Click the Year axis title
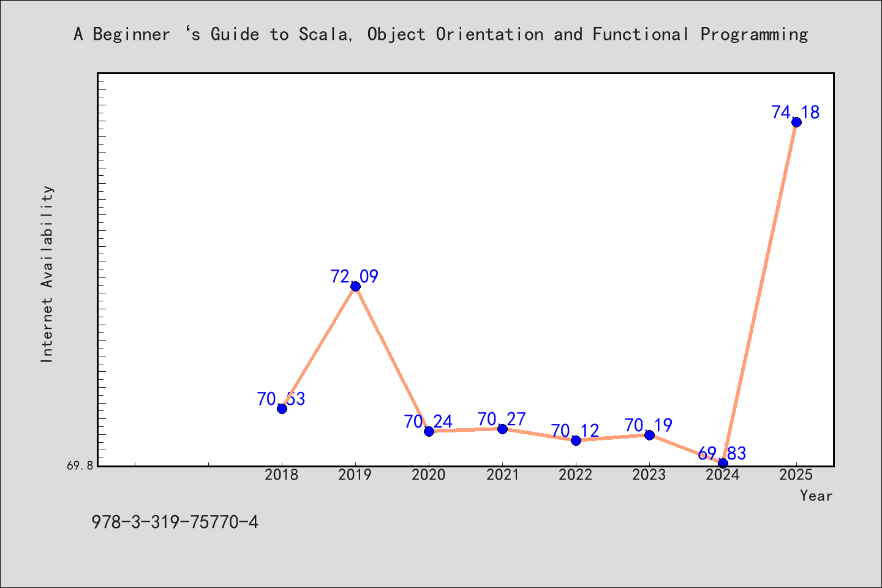The width and height of the screenshot is (882, 588). point(816,496)
